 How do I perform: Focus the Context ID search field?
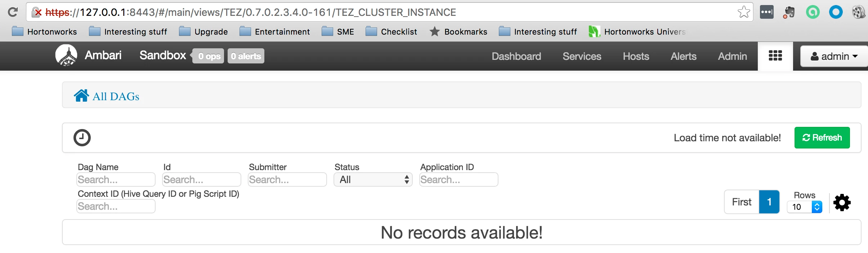point(116,206)
